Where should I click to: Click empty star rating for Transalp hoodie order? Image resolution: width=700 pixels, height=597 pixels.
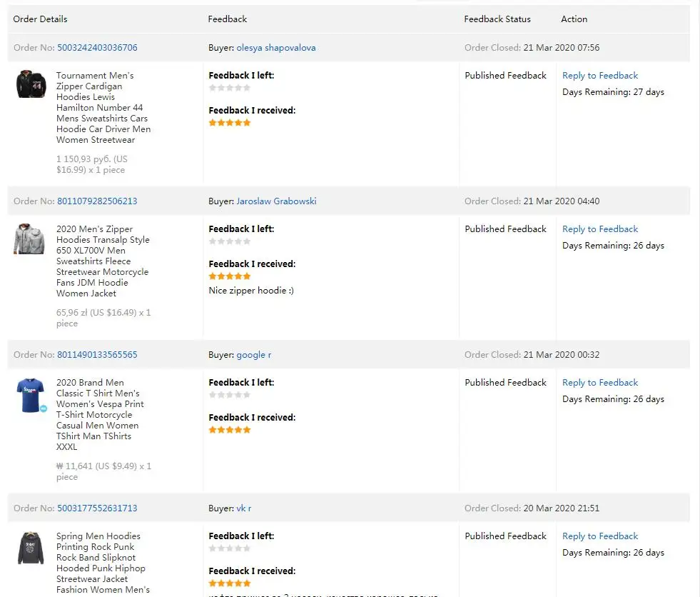pos(230,241)
